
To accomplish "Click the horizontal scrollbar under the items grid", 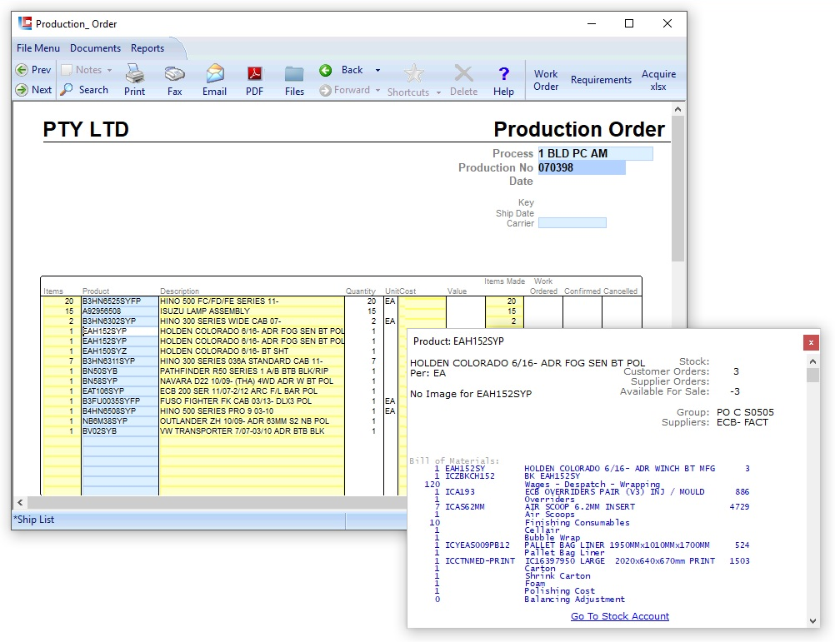I will pyautogui.click(x=208, y=503).
